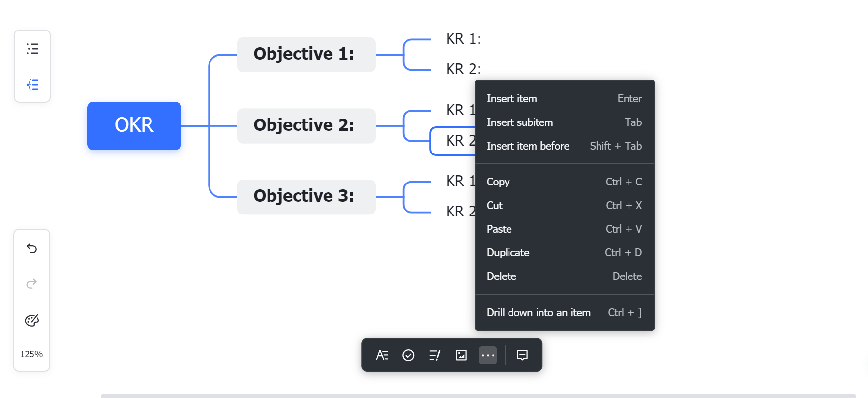The image size is (868, 398).
Task: Paste from the context menu
Action: click(x=499, y=229)
